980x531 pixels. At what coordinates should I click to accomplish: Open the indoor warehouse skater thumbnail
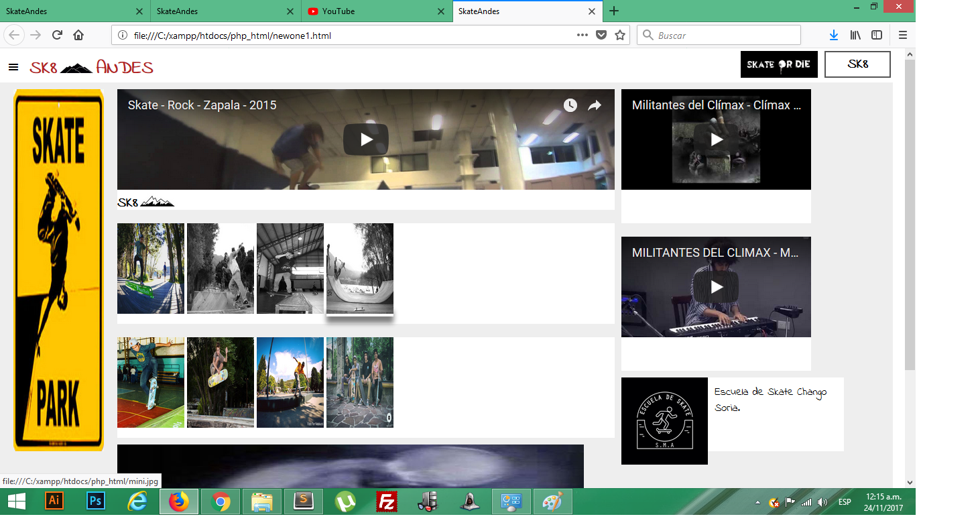tap(290, 268)
